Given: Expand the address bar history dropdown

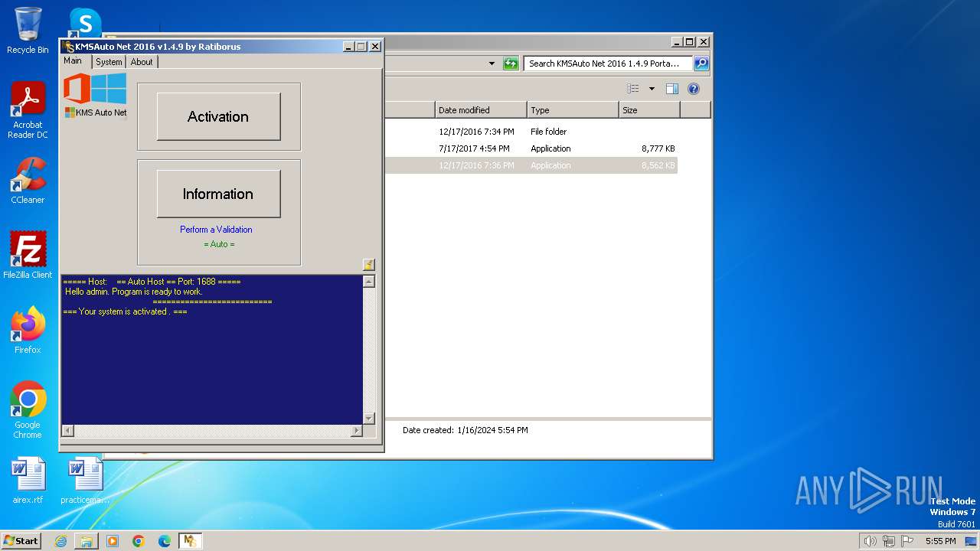Looking at the screenshot, I should (492, 64).
